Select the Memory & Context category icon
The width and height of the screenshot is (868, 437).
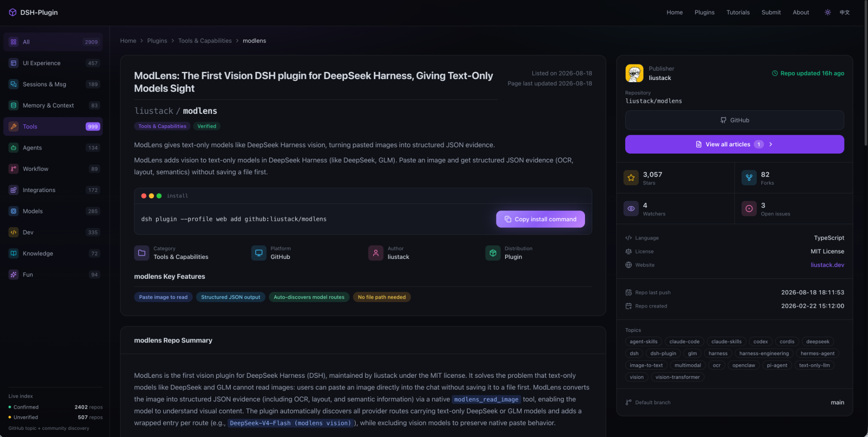click(x=14, y=105)
